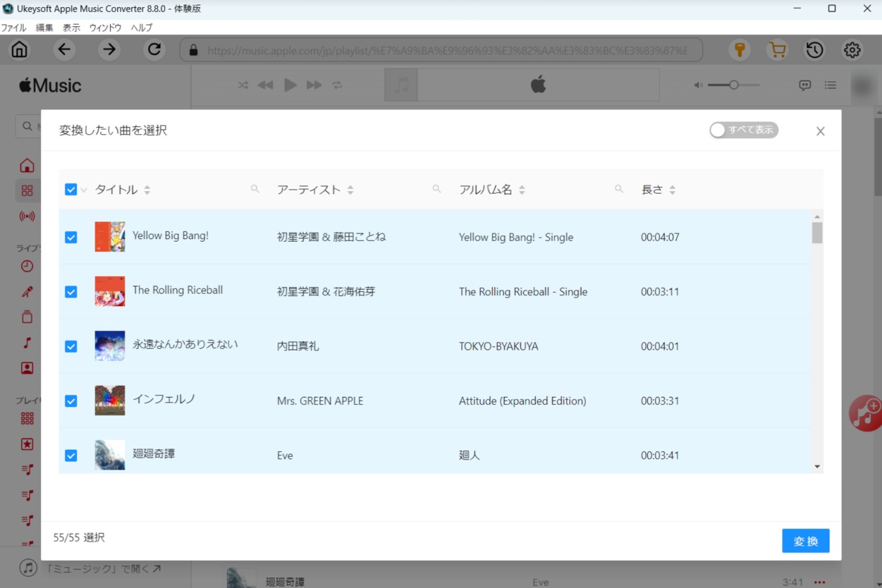The image size is (882, 588).
Task: Open the shopping cart icon
Action: [x=778, y=50]
